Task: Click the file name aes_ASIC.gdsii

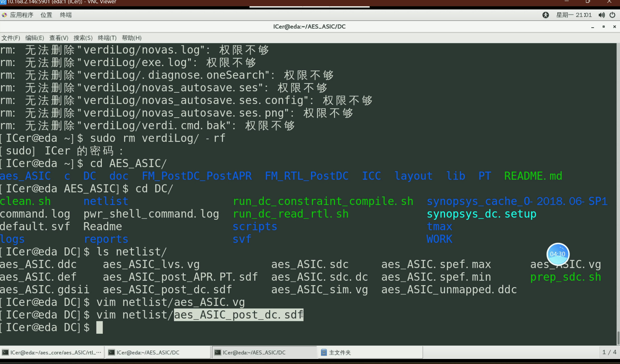Action: pos(45,290)
